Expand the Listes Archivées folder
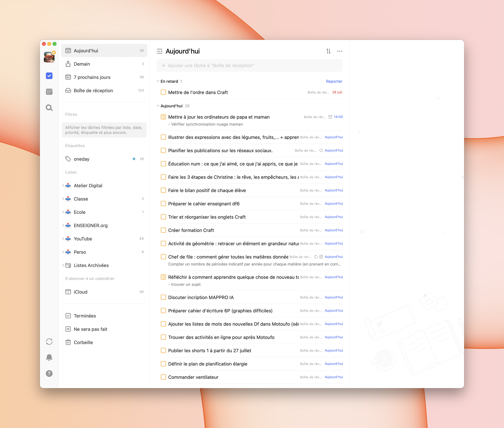The height and width of the screenshot is (428, 504). [x=63, y=265]
